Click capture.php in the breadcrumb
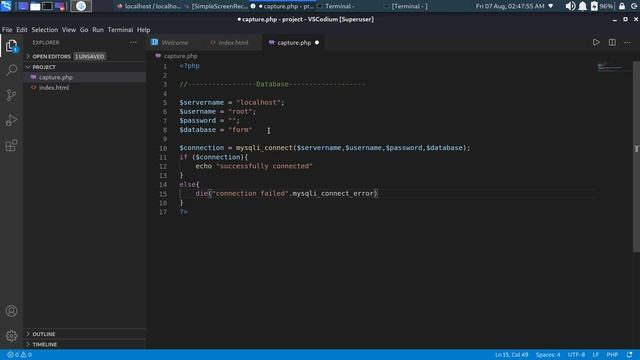Image resolution: width=640 pixels, height=360 pixels. [180, 56]
